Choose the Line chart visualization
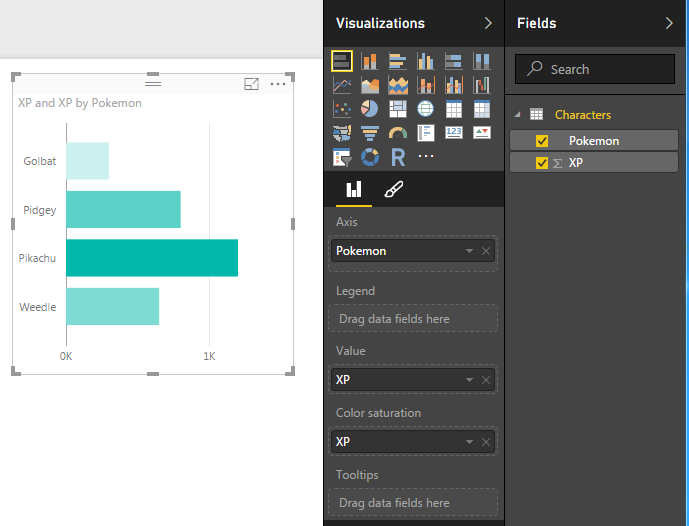 click(342, 85)
